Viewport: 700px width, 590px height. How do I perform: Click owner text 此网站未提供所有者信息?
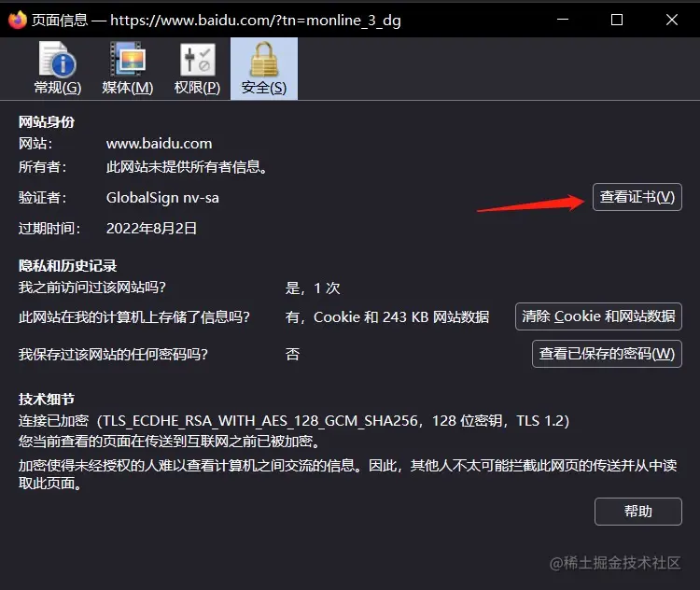click(187, 167)
